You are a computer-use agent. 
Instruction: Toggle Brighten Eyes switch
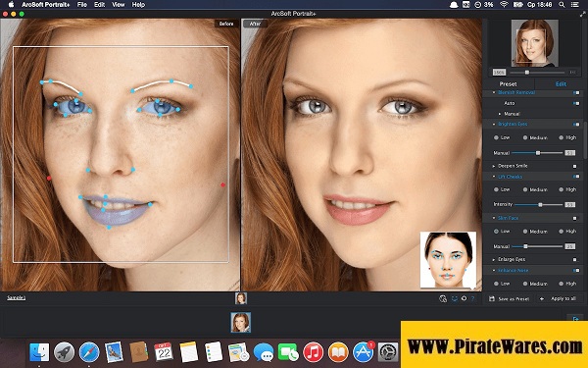pos(576,125)
